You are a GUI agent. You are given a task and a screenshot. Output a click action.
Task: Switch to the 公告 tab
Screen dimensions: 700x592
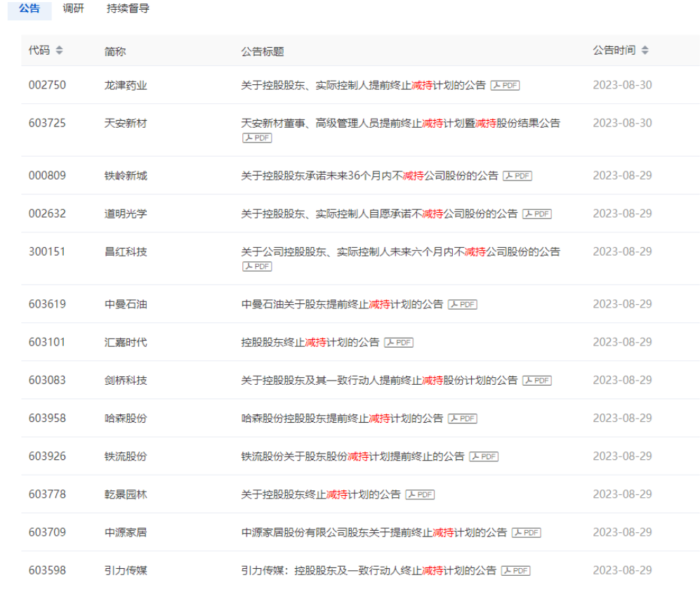tap(29, 9)
